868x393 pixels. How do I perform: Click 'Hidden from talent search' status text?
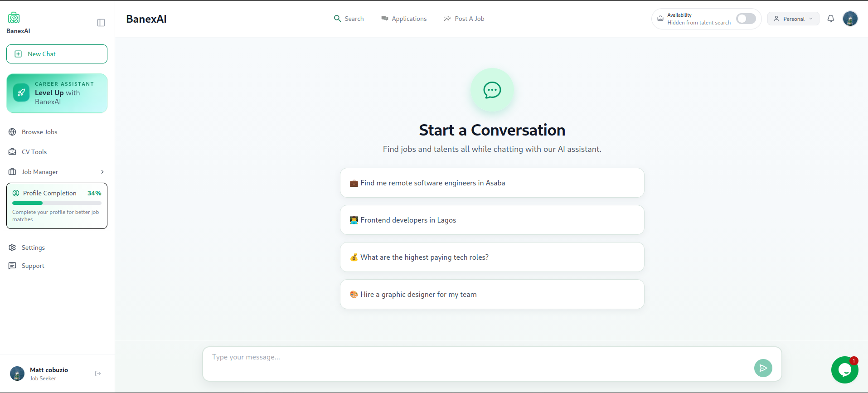699,23
